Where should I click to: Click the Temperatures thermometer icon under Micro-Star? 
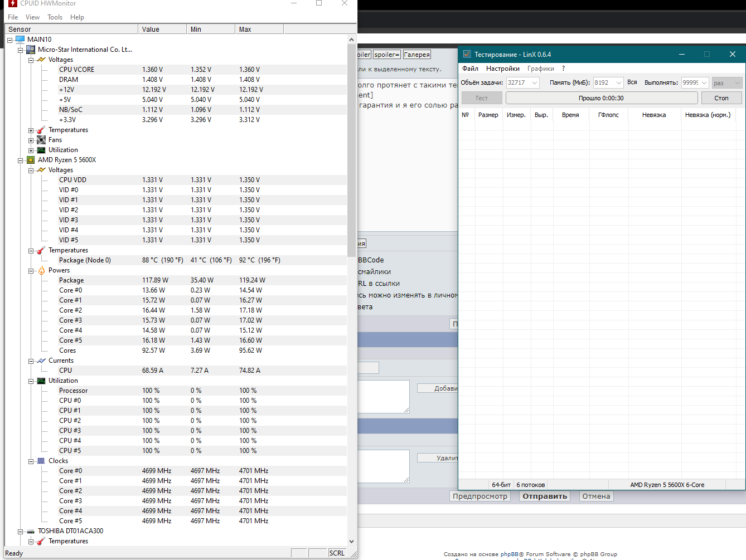click(41, 130)
